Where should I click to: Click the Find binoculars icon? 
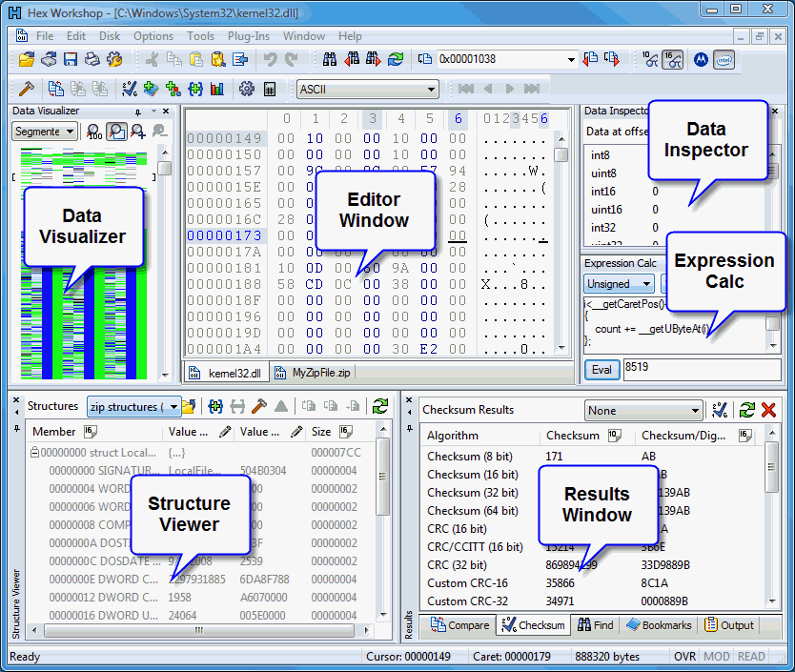coord(330,59)
